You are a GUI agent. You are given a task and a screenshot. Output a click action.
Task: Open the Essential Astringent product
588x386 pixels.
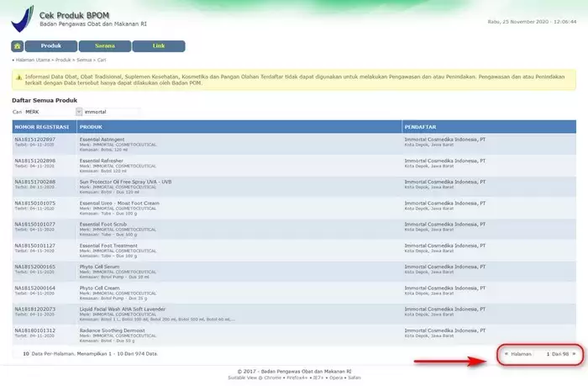click(102, 140)
